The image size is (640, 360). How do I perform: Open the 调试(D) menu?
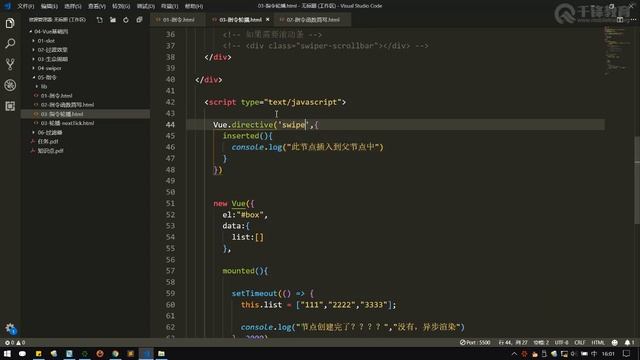(145, 6)
